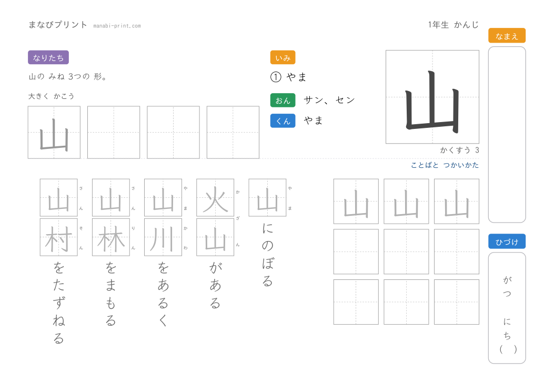Screen dimensions: 554x392
Task: Click the をまもる vertical phrase
Action: tap(111, 294)
